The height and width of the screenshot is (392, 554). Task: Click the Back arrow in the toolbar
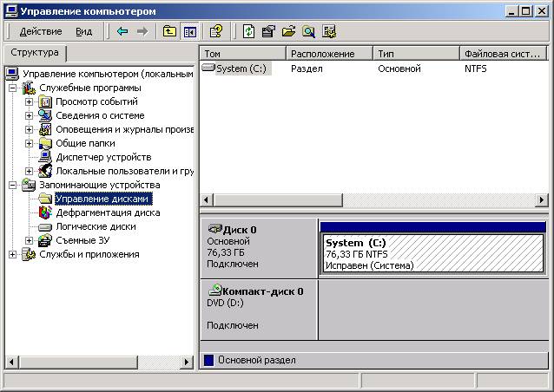[122, 31]
